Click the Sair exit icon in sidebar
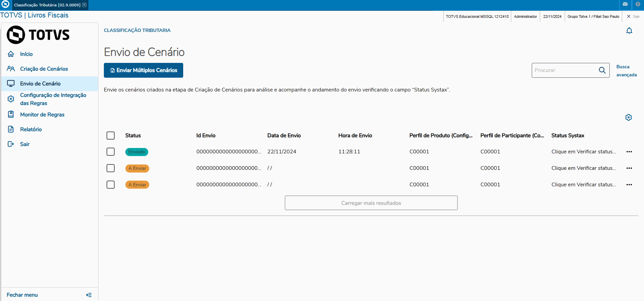The height and width of the screenshot is (301, 644). click(x=11, y=144)
